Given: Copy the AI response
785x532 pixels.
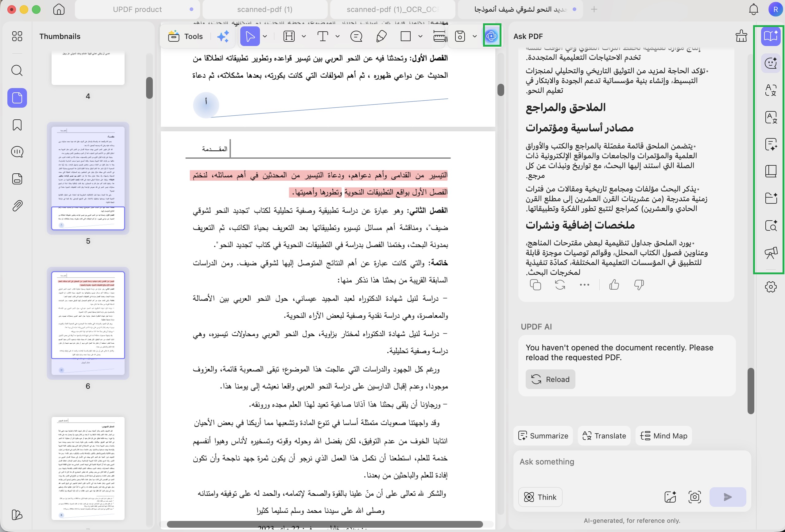Looking at the screenshot, I should (x=536, y=285).
